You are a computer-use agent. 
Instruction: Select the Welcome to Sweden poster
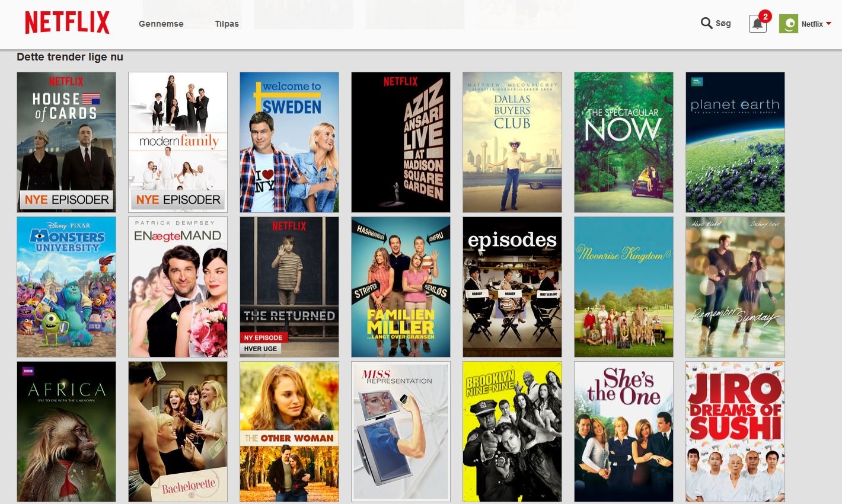coord(289,142)
